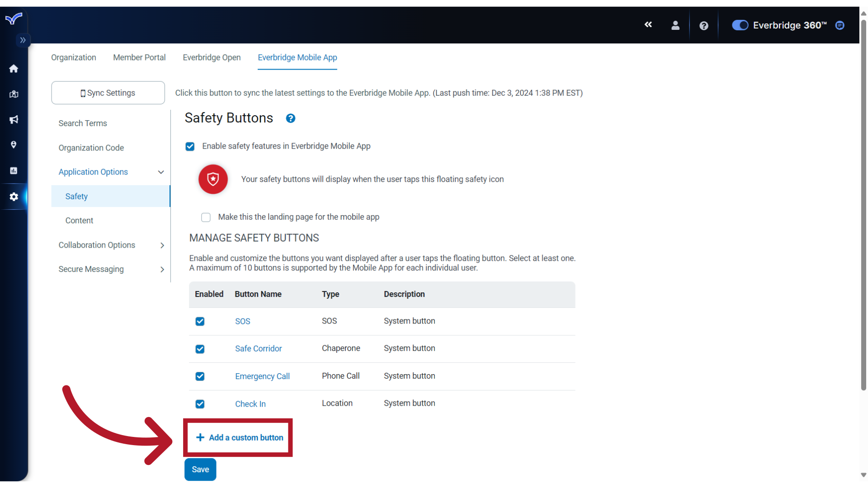This screenshot has width=868, height=488.
Task: Open the settings gear sidebar icon
Action: click(14, 197)
